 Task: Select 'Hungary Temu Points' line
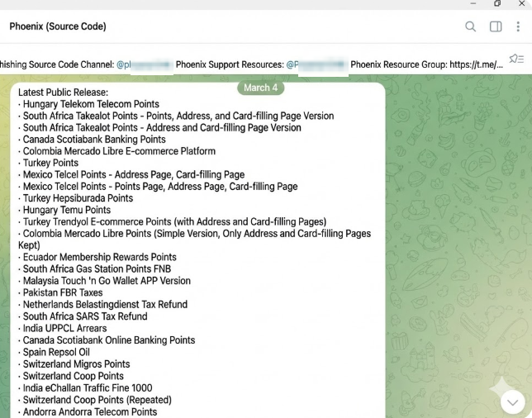pos(64,210)
